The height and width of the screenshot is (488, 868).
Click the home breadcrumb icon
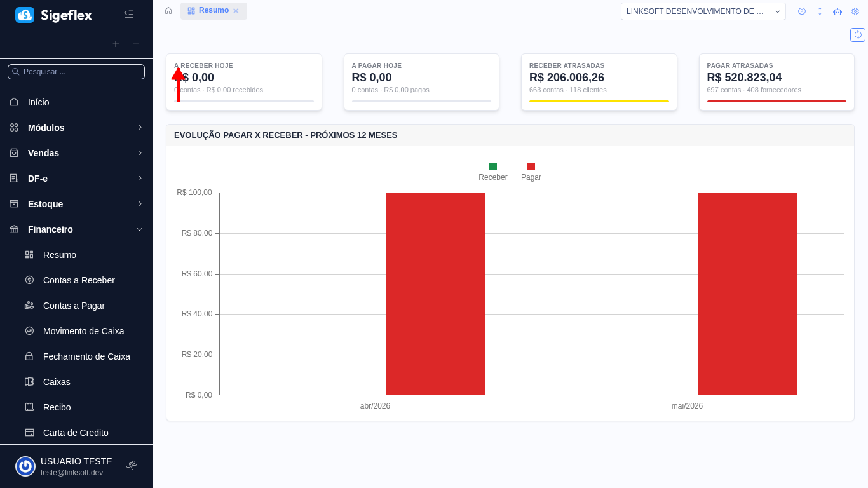(168, 11)
